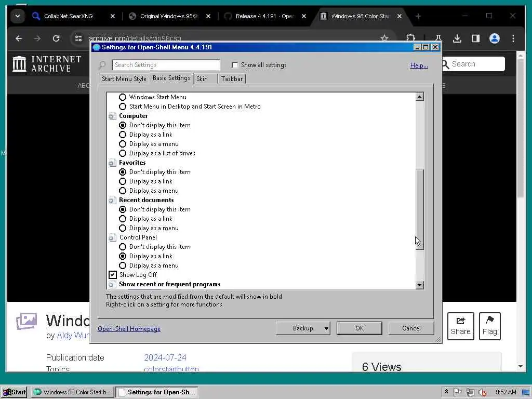
Task: Click the Favorites setting group icon
Action: tap(112, 163)
